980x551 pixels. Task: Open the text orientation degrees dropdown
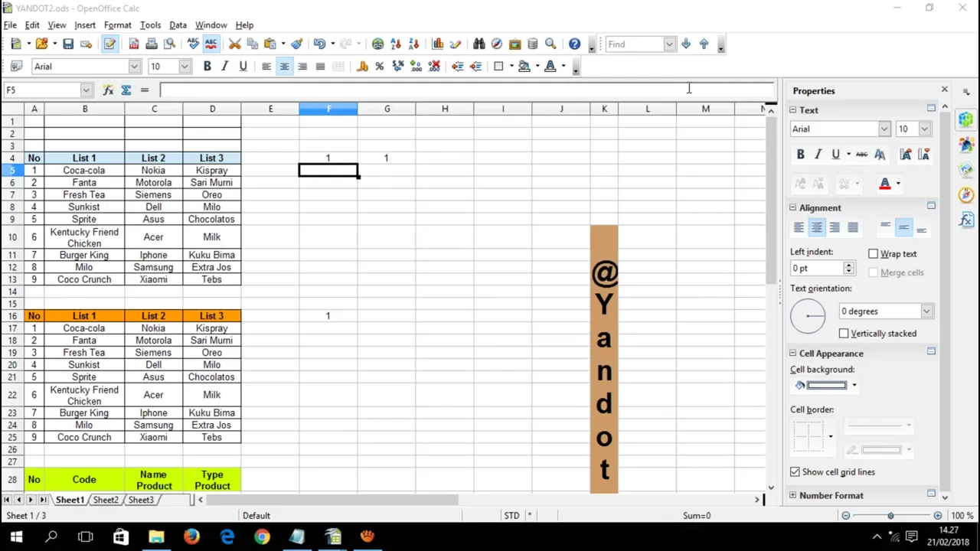926,311
